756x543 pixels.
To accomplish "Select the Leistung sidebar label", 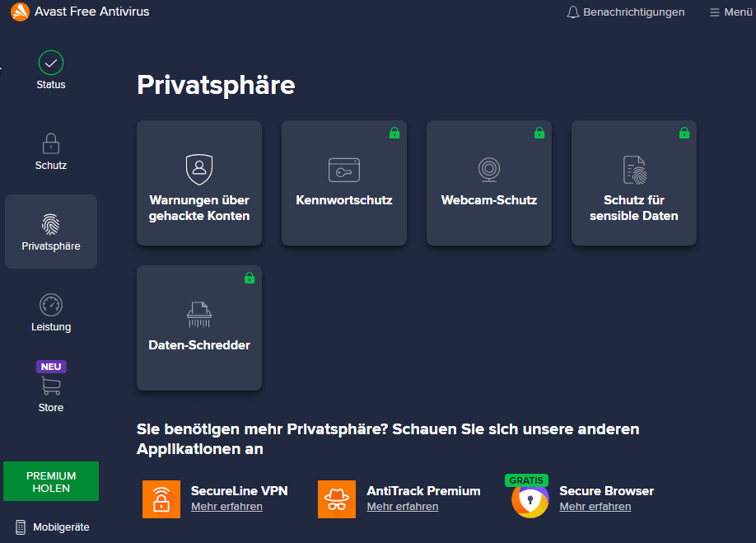I will coord(50,327).
